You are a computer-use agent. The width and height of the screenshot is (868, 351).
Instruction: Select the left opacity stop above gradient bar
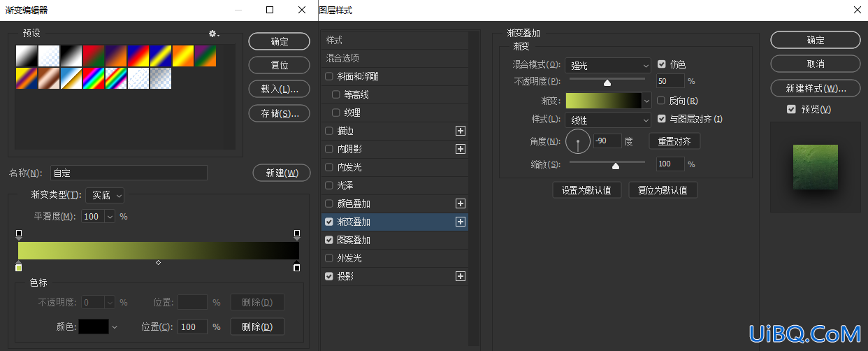(19, 234)
